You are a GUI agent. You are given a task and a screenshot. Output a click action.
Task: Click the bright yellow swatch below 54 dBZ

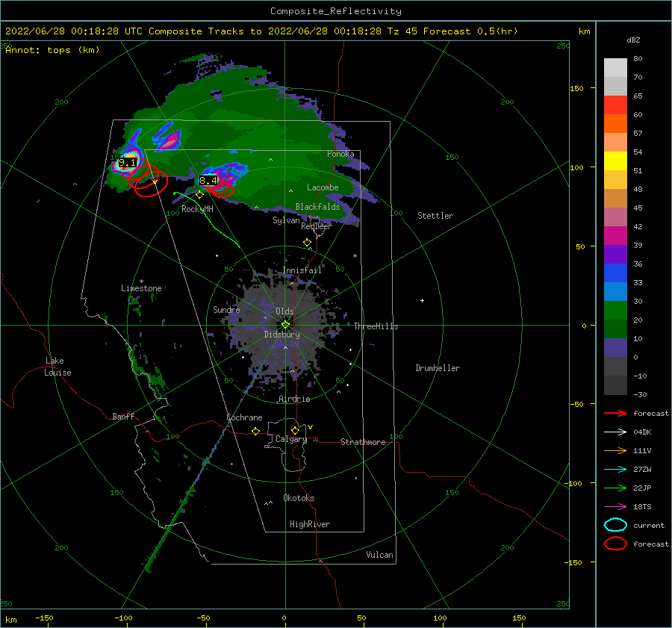coord(615,161)
